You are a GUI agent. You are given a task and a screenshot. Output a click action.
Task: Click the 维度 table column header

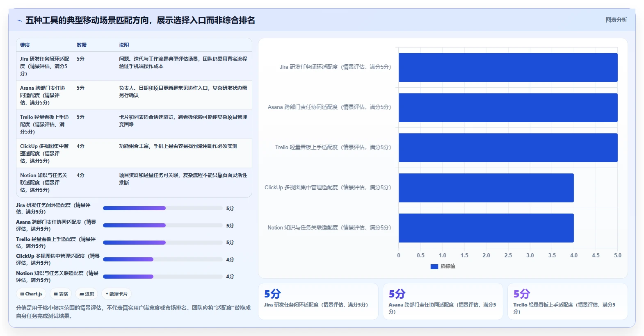[x=25, y=45]
